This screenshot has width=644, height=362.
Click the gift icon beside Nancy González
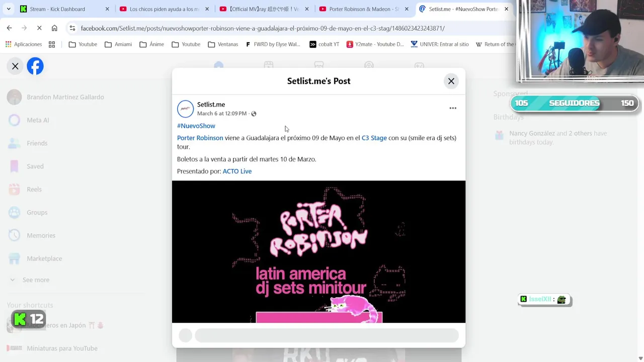pos(499,135)
